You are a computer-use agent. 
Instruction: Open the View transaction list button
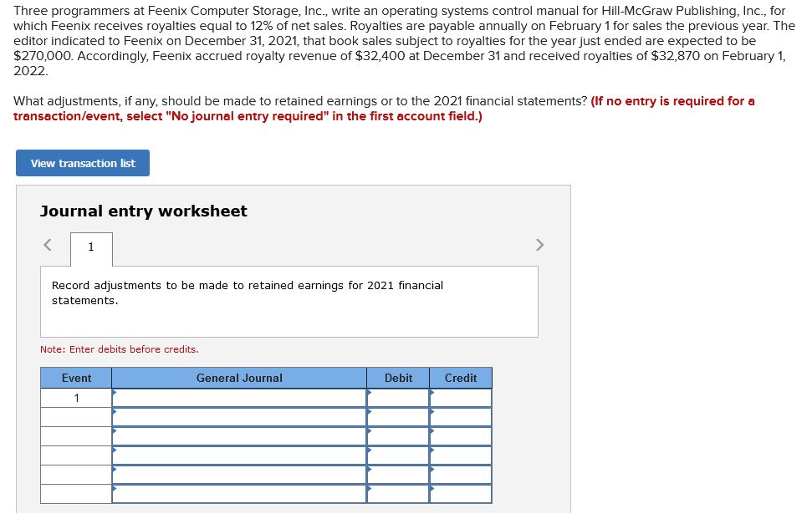click(x=83, y=163)
